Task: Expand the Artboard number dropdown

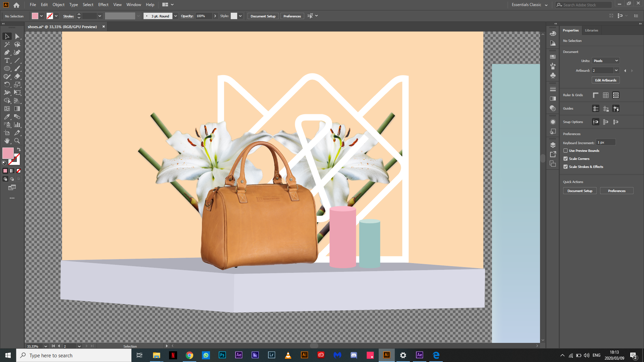Action: tap(616, 70)
